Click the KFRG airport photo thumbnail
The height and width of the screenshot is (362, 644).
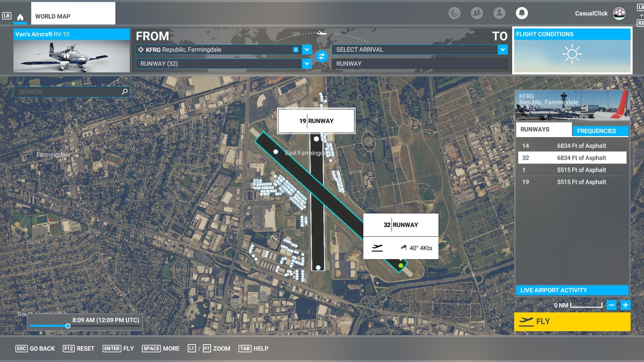[x=572, y=105]
